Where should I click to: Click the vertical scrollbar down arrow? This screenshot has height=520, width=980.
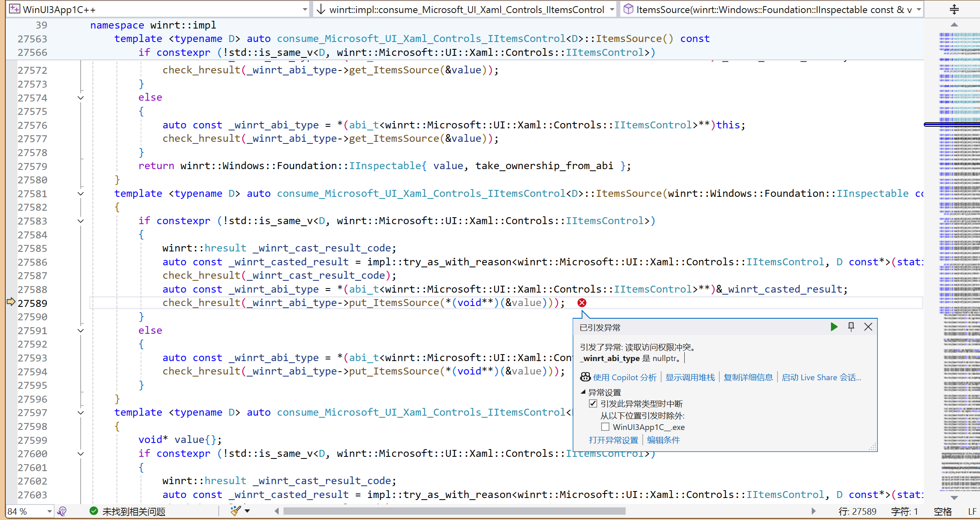coord(954,498)
